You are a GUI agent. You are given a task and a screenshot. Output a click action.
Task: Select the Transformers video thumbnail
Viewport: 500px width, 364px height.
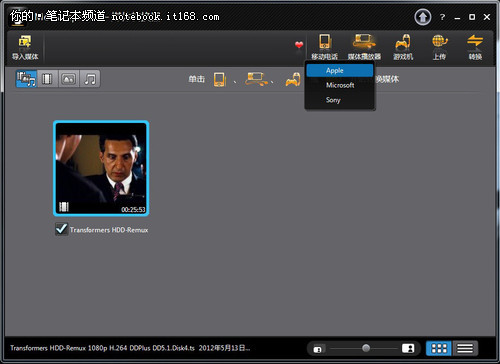coord(101,168)
